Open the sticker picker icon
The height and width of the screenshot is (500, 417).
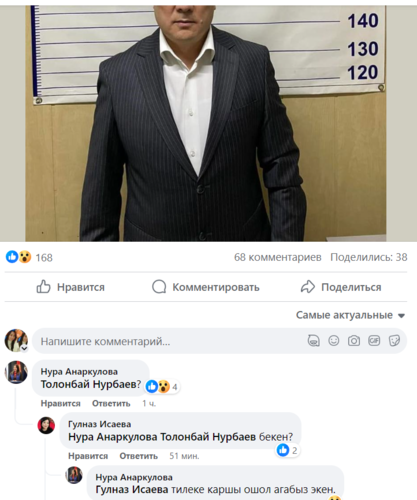tap(394, 341)
